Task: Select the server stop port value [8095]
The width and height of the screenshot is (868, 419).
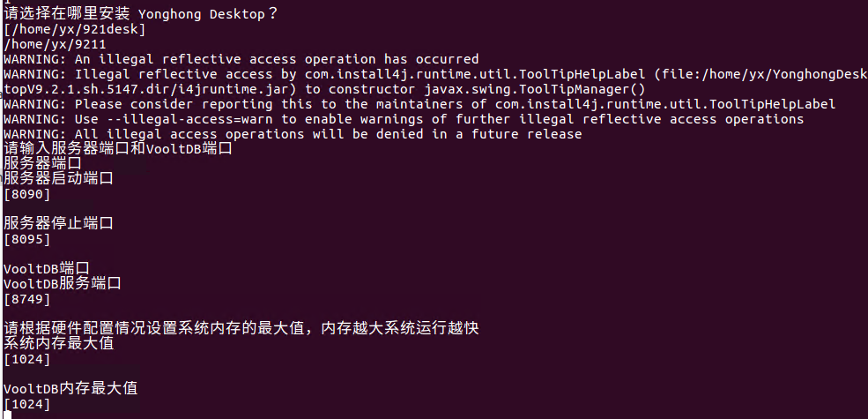Action: click(x=27, y=239)
